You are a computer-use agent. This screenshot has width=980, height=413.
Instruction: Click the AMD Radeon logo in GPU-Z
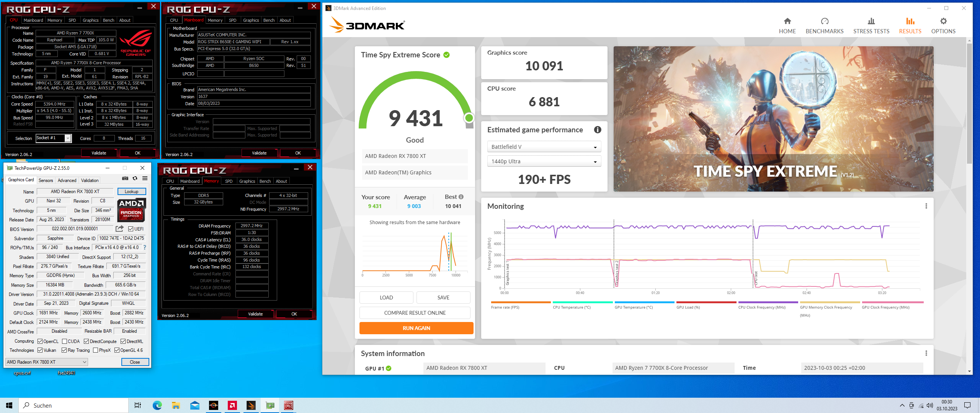point(131,210)
